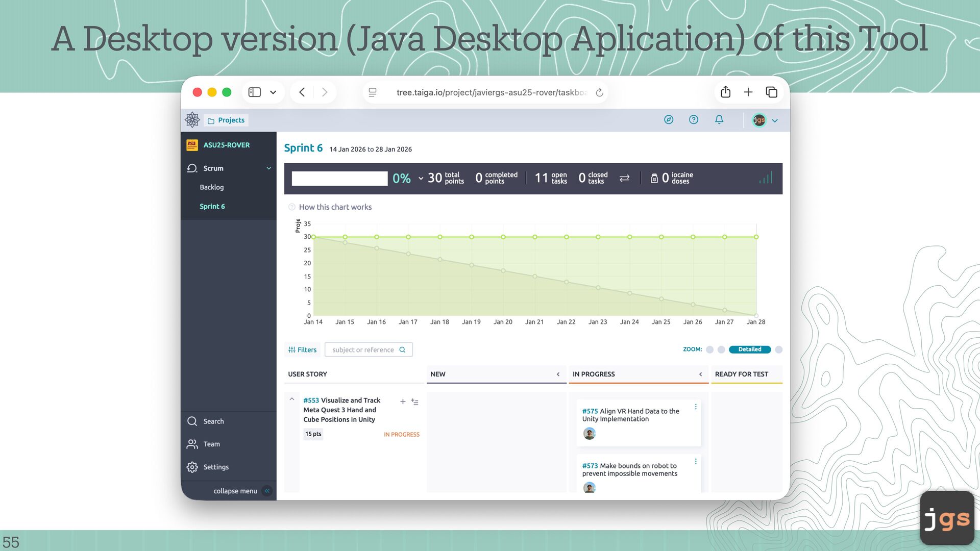Fold the NEW column arrow

pos(558,374)
